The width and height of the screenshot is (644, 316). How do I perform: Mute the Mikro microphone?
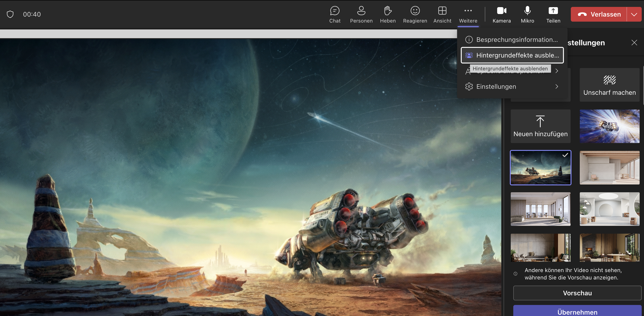click(527, 14)
